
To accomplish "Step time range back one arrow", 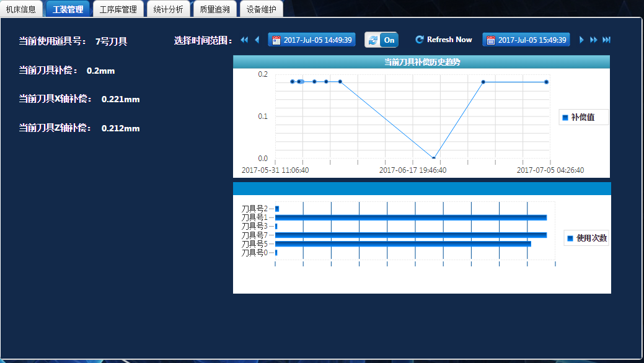I will click(x=257, y=40).
